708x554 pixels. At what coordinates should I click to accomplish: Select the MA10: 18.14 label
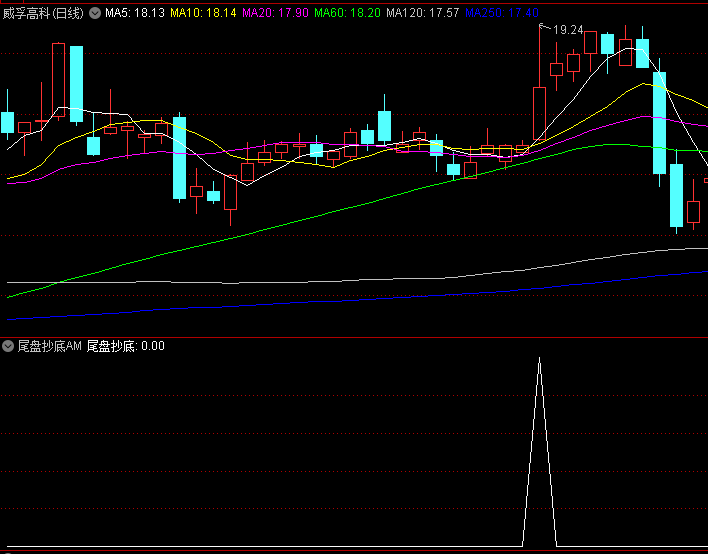click(x=203, y=13)
